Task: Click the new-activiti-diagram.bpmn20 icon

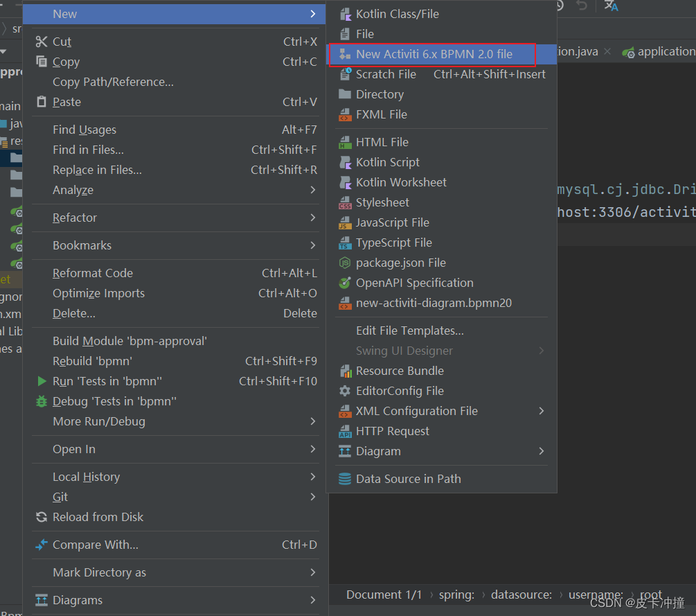Action: click(x=345, y=303)
